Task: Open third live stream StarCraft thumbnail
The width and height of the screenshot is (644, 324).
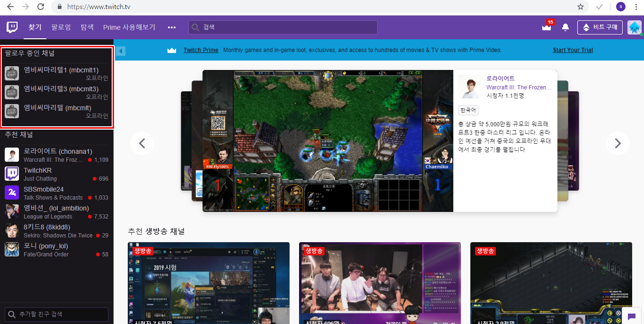Action: (x=551, y=283)
